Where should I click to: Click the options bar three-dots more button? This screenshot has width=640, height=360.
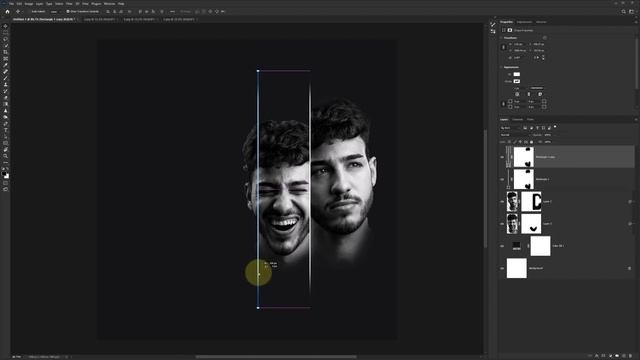click(x=172, y=11)
